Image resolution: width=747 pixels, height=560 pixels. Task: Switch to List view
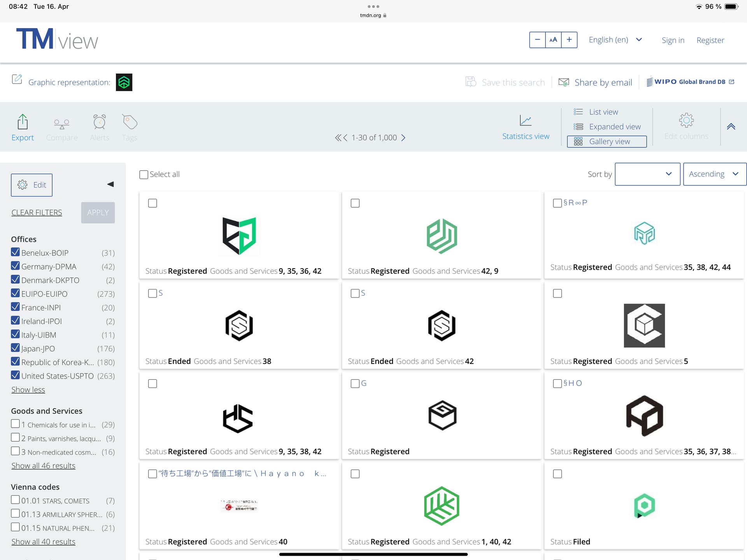click(603, 112)
